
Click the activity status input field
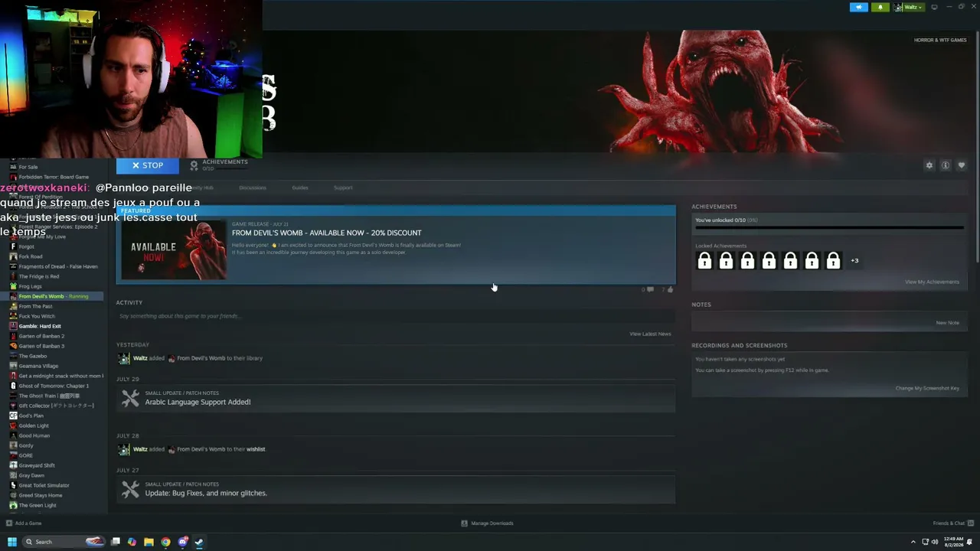395,316
